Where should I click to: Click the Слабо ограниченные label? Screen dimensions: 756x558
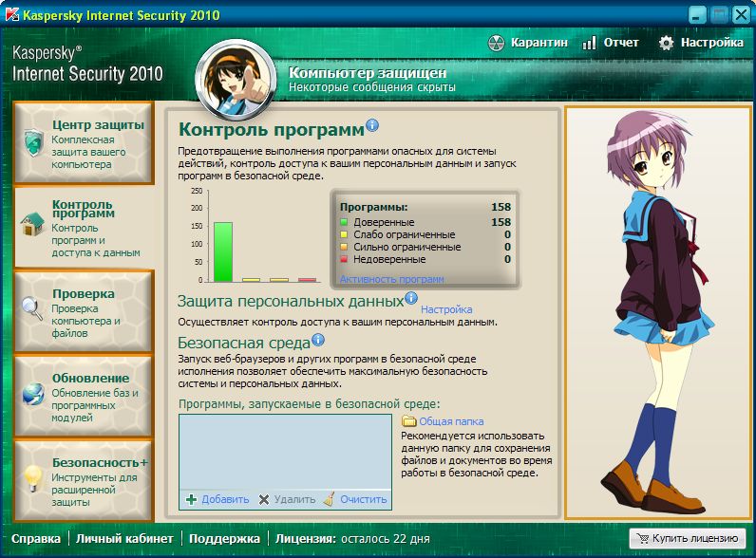[404, 234]
